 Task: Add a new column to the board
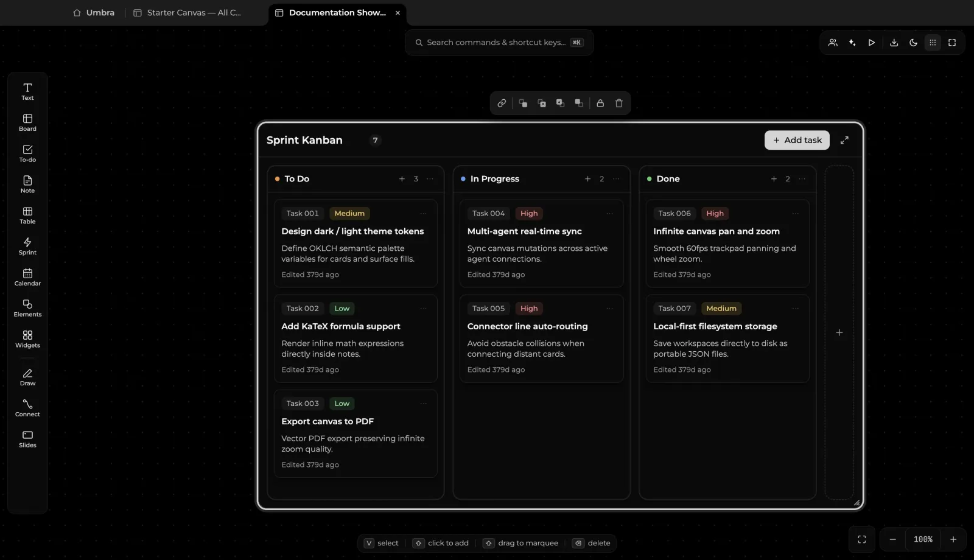point(839,332)
